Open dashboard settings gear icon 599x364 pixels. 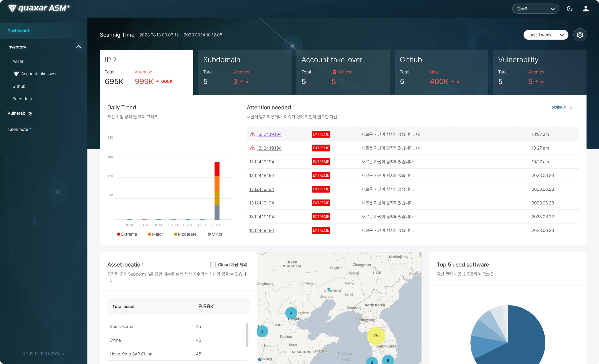coord(580,35)
